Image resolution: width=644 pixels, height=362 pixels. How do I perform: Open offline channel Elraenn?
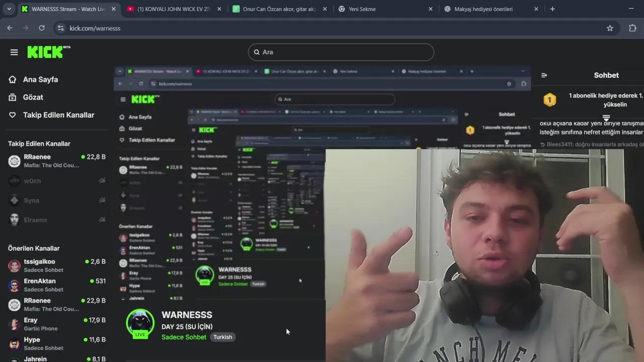click(x=57, y=220)
